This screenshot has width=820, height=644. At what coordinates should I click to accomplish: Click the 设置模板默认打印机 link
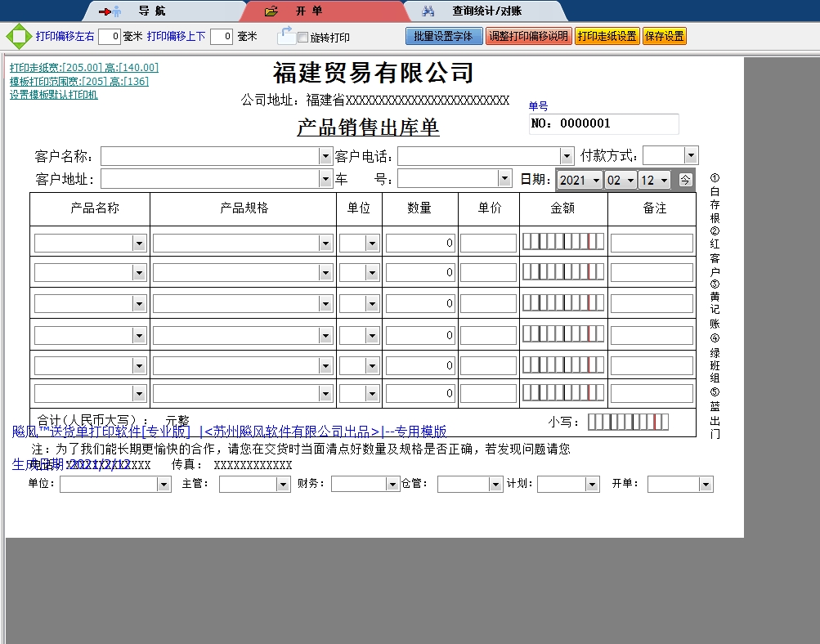coord(56,96)
